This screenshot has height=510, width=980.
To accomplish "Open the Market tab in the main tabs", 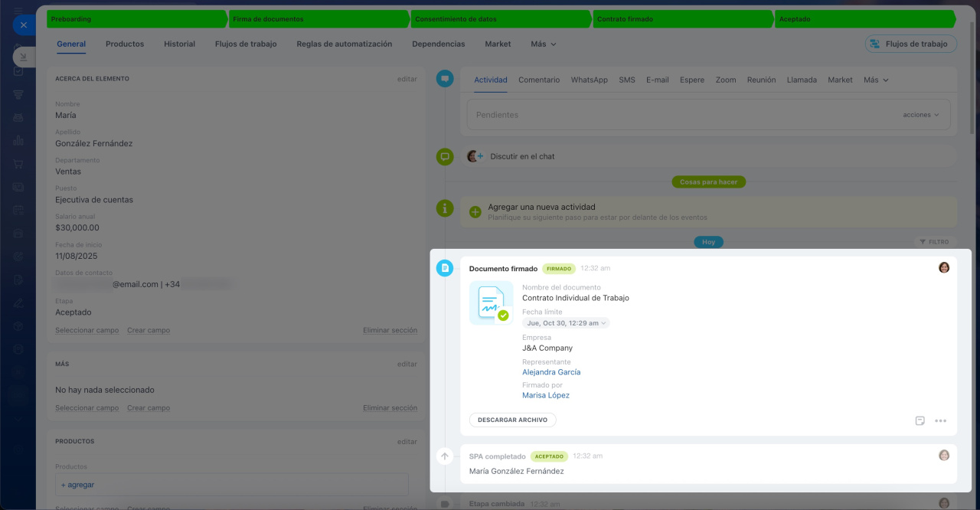I will pyautogui.click(x=498, y=44).
